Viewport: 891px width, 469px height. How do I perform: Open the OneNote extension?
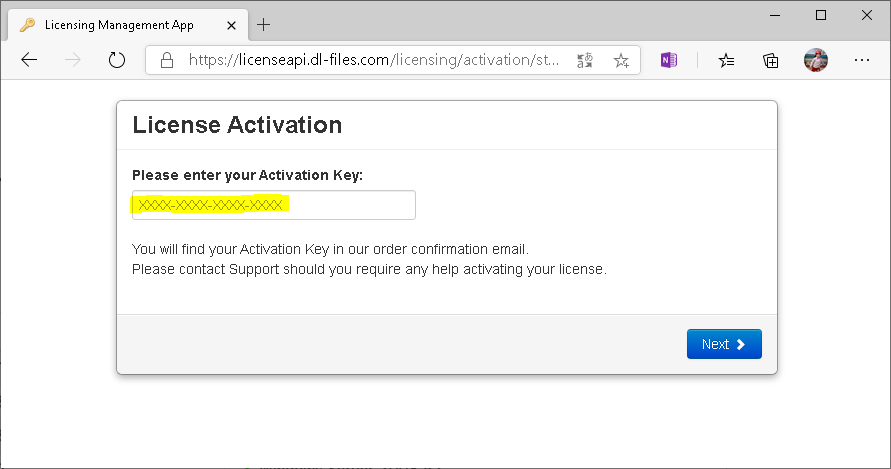pyautogui.click(x=669, y=60)
